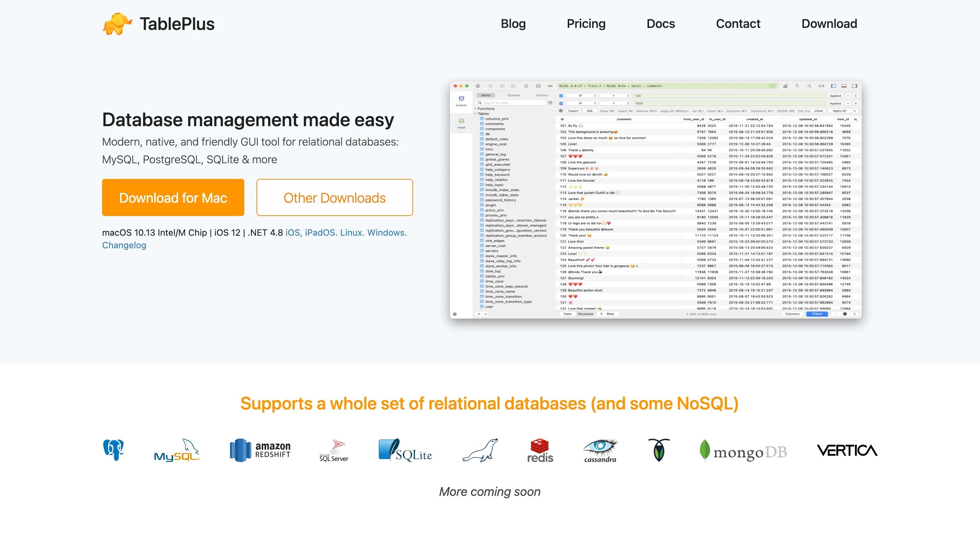Collapse the Functions group
Screen dimensions: 980x553
click(x=475, y=109)
